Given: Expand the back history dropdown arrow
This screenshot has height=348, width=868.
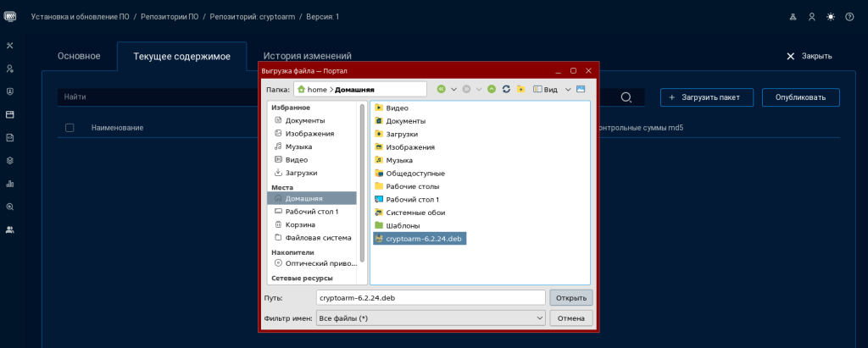Looking at the screenshot, I should click(453, 89).
